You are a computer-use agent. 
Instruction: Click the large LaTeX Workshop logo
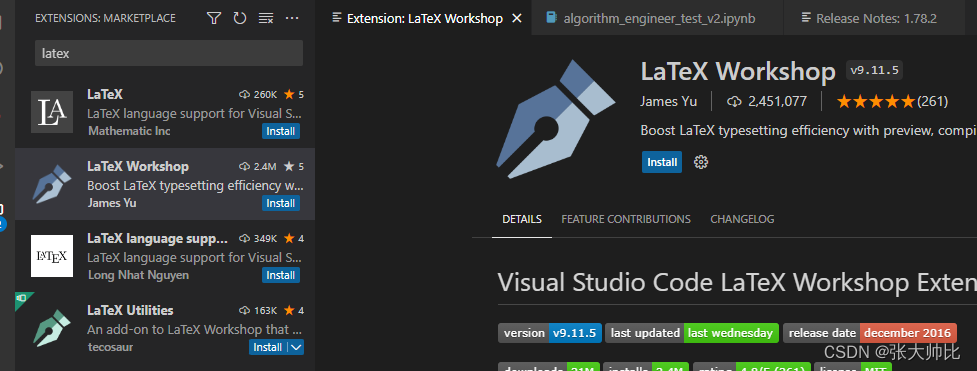point(556,119)
